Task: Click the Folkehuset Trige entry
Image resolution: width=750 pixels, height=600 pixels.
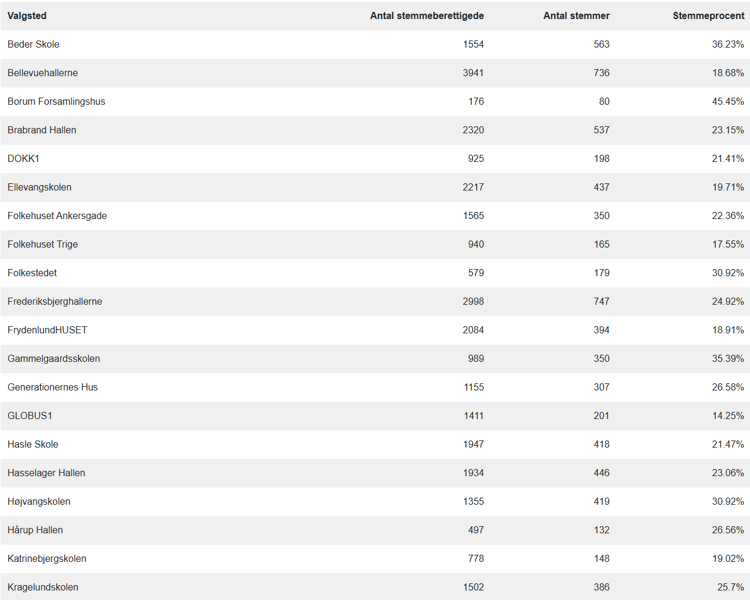Action: (42, 244)
